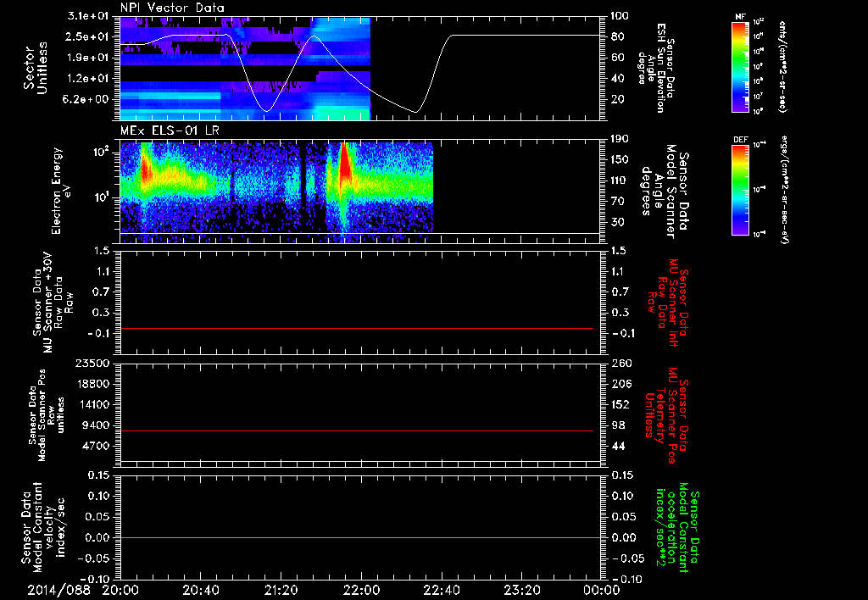Click the "MU Scanner +30V Raw Data" axis label

pyautogui.click(x=53, y=303)
